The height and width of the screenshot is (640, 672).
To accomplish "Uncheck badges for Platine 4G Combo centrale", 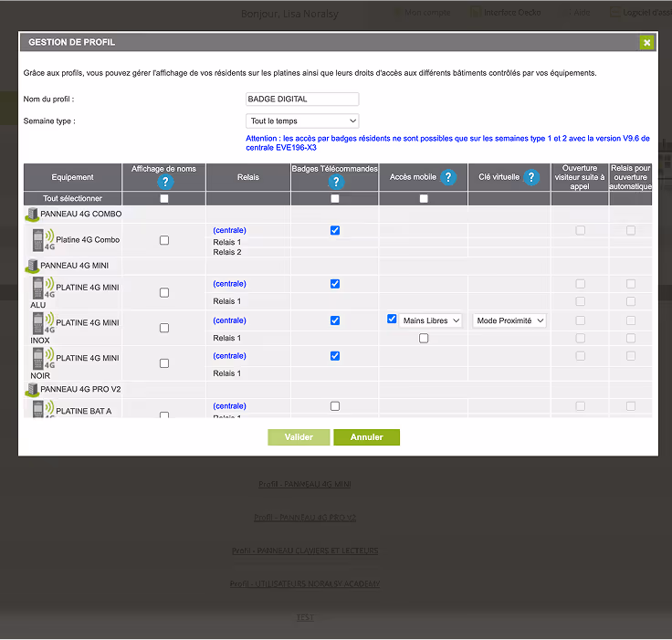I will tap(335, 231).
